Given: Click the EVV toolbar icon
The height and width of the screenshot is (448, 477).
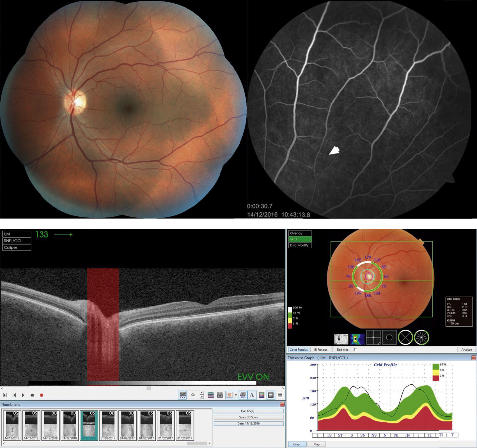Looking at the screenshot, I should [x=183, y=395].
